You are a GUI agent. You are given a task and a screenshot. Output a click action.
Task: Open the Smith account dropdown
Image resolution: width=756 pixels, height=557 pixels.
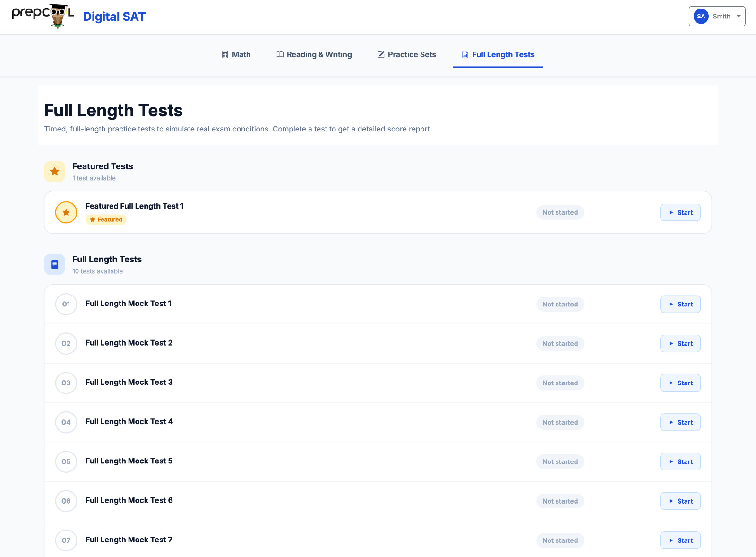(x=717, y=16)
